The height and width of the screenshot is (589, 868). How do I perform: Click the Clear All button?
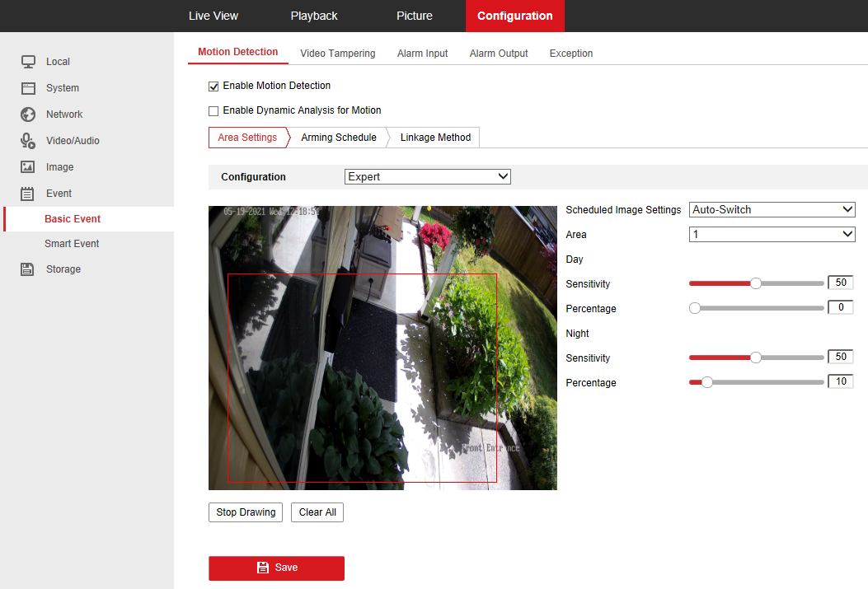pyautogui.click(x=317, y=512)
